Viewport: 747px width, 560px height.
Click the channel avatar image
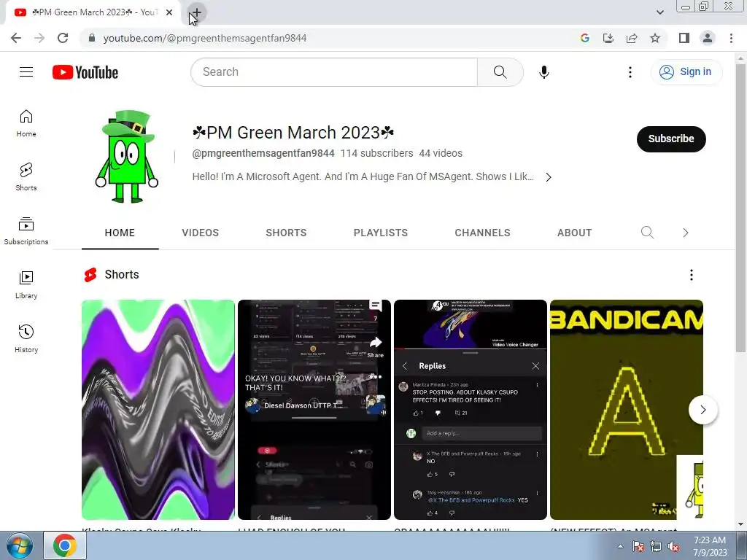(127, 157)
